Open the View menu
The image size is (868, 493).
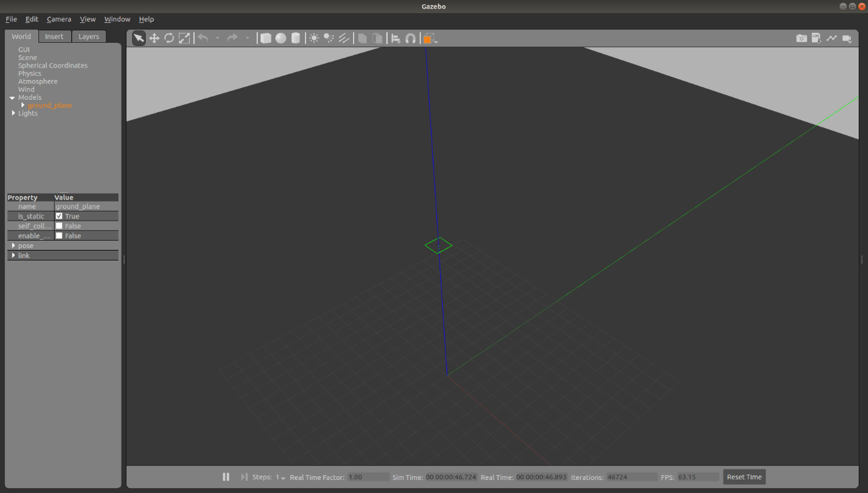[x=88, y=19]
